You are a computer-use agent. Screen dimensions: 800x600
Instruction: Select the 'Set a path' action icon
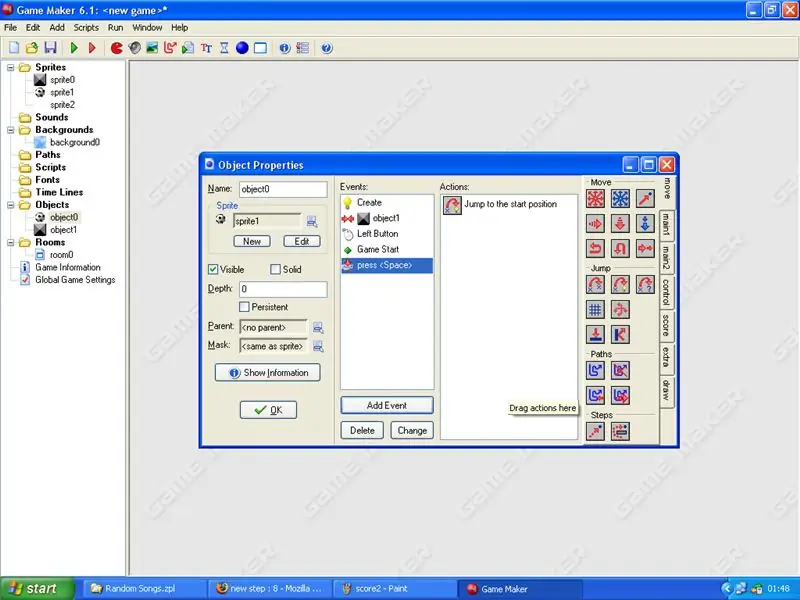click(595, 370)
